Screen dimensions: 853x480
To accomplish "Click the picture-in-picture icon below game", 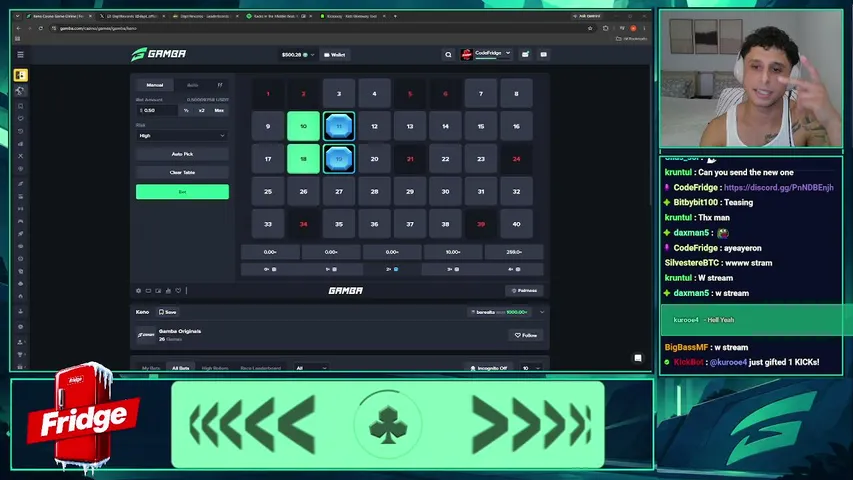I will click(x=158, y=291).
